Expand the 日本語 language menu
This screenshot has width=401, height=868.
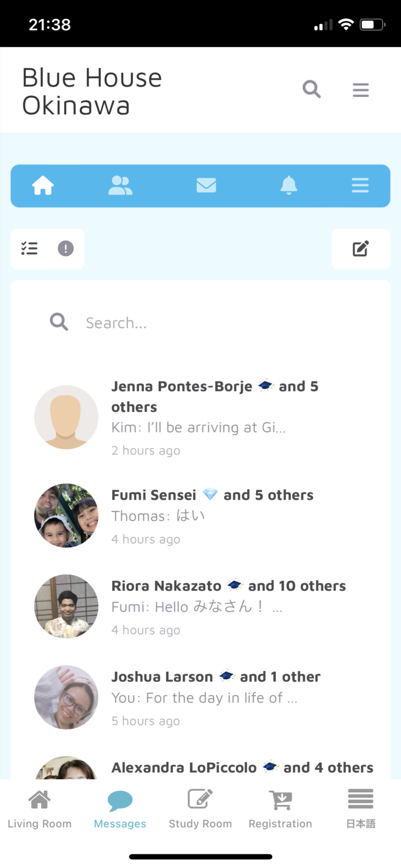360,808
